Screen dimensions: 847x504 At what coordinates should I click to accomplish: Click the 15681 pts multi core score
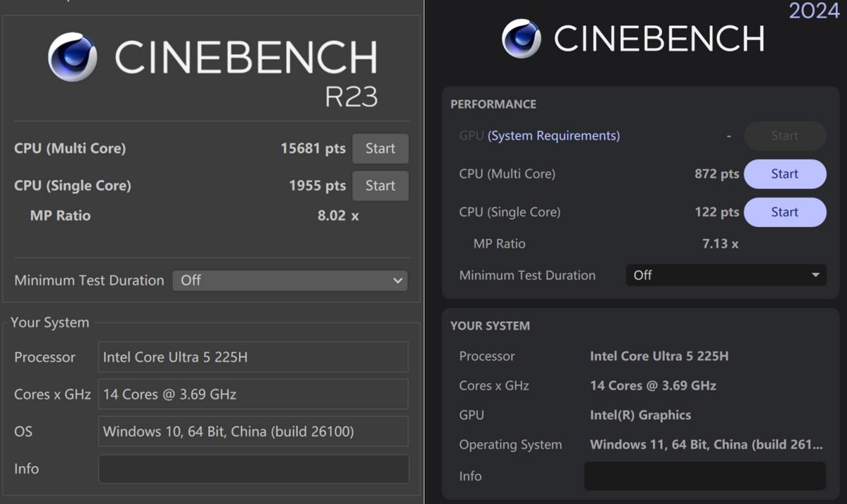pos(313,149)
